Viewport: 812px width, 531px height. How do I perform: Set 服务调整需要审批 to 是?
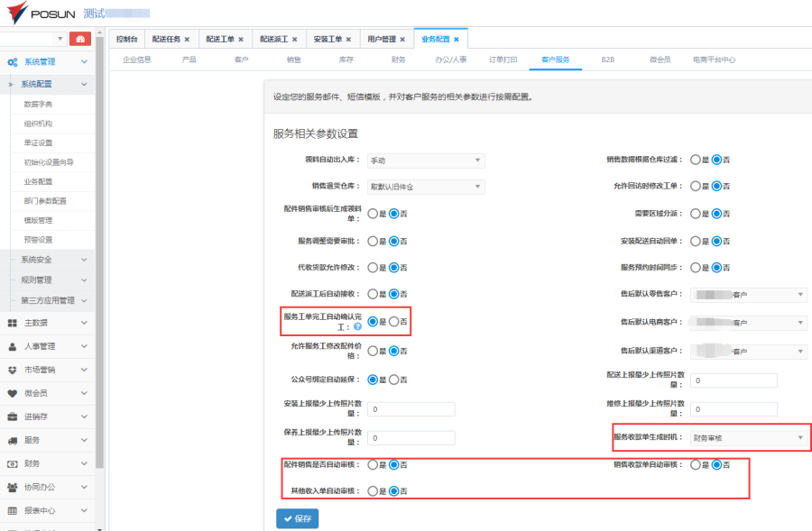tap(372, 242)
